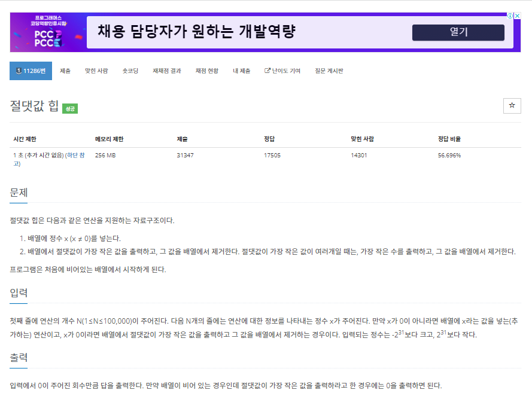Viewport: 532px width, 402px height.
Task: Select the 11286번 problem tab
Action: 31,71
